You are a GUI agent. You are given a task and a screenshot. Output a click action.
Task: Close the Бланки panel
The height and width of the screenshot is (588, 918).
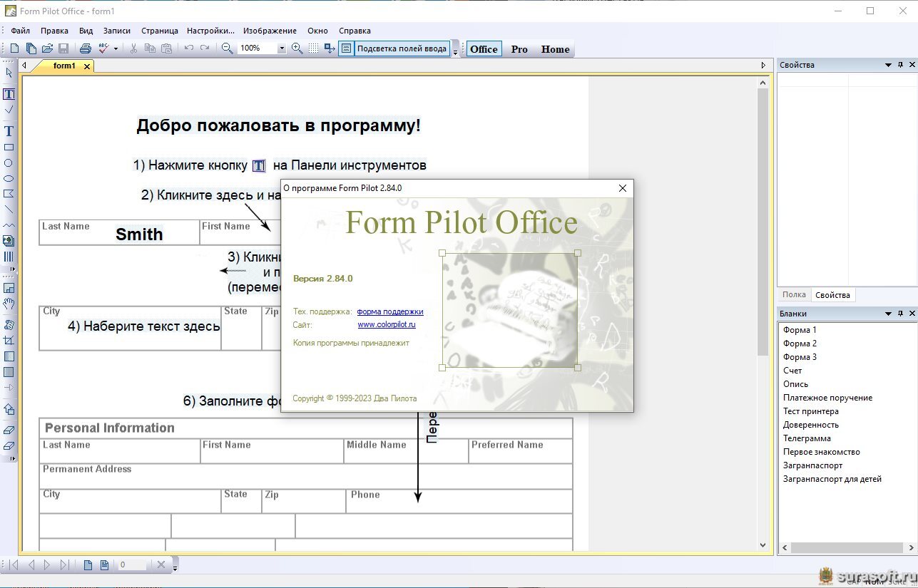(x=912, y=314)
